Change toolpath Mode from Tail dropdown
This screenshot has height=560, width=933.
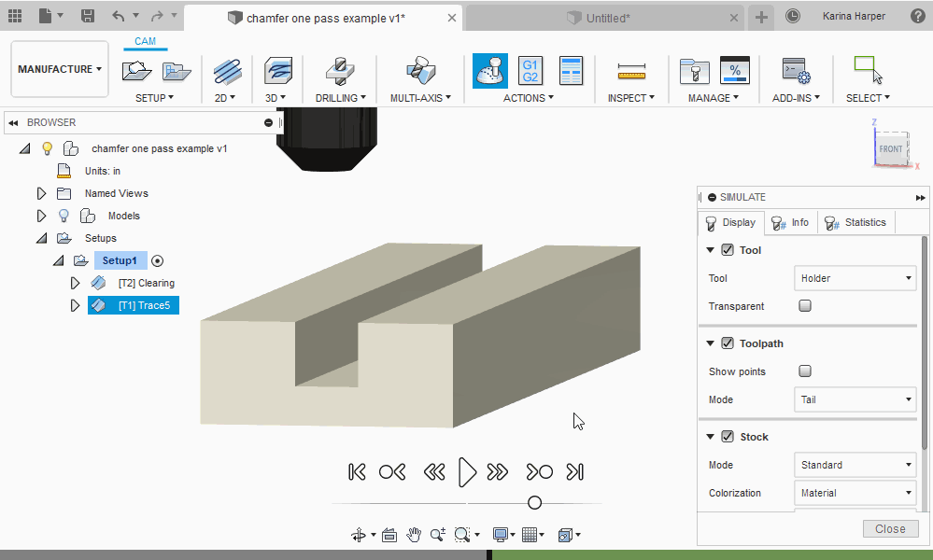coord(854,399)
